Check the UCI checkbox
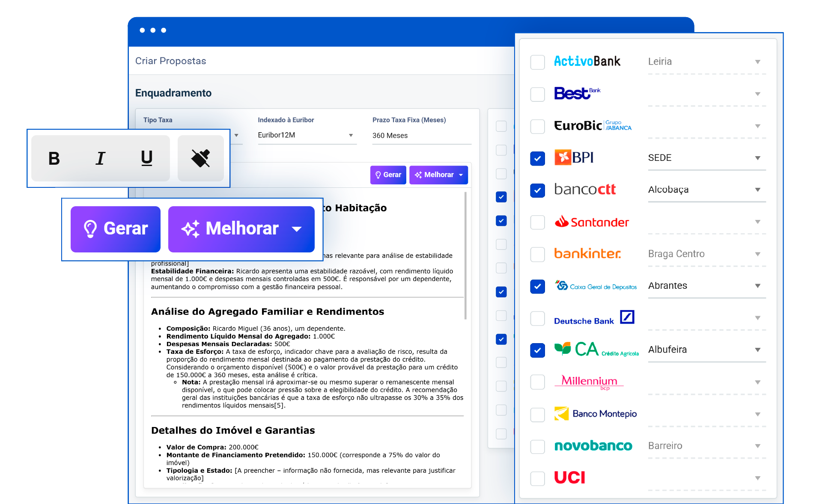Screen dimensions: 822x504 coord(537,478)
